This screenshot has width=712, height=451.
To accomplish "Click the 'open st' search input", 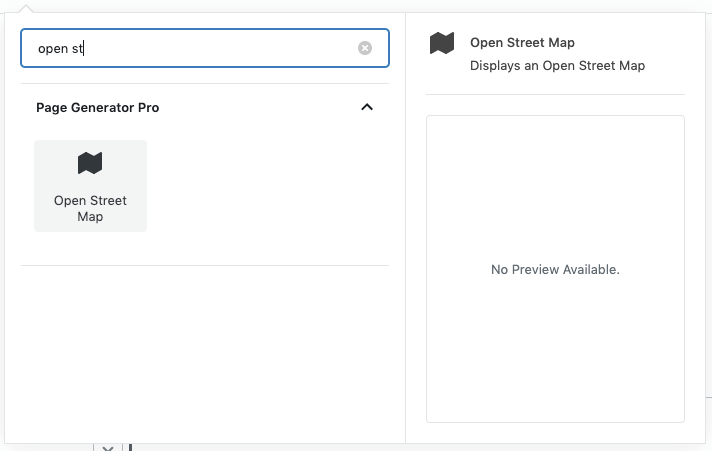I will coord(205,48).
